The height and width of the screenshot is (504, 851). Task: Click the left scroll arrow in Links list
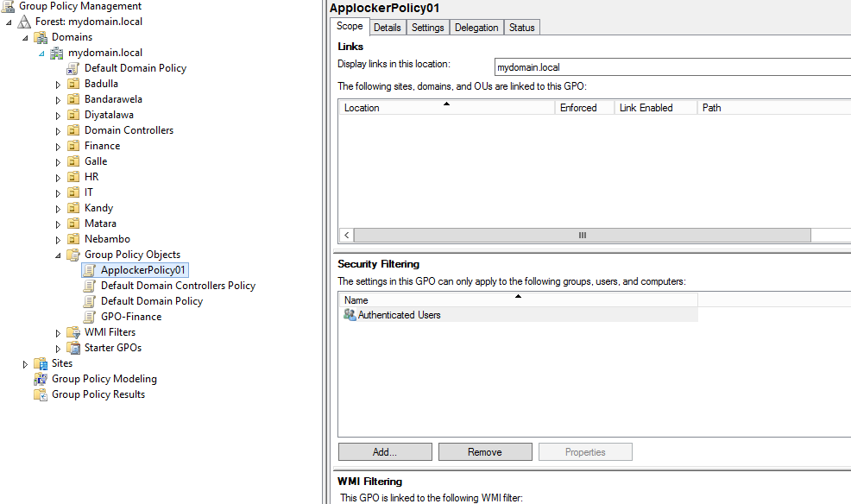tap(347, 235)
